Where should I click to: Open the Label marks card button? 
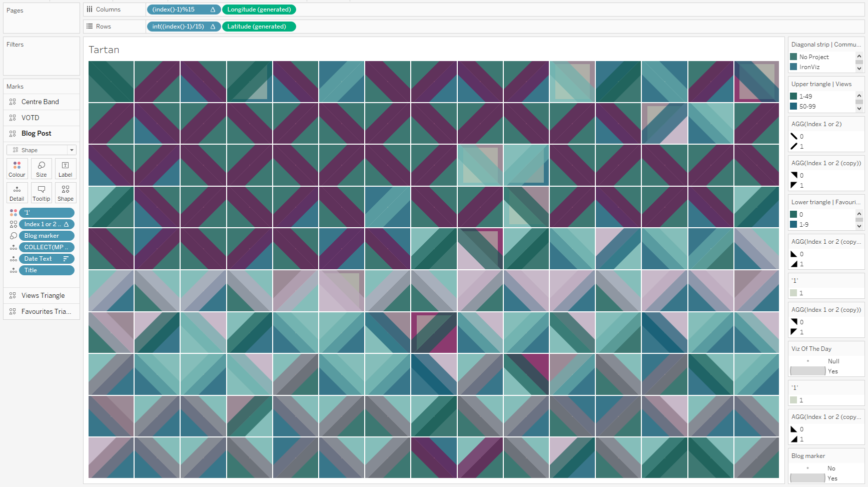pyautogui.click(x=66, y=169)
